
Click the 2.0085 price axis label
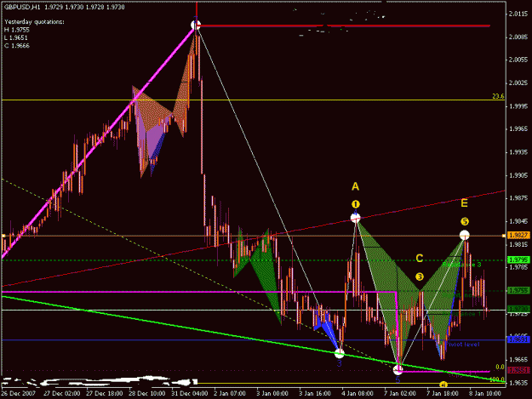(x=518, y=37)
